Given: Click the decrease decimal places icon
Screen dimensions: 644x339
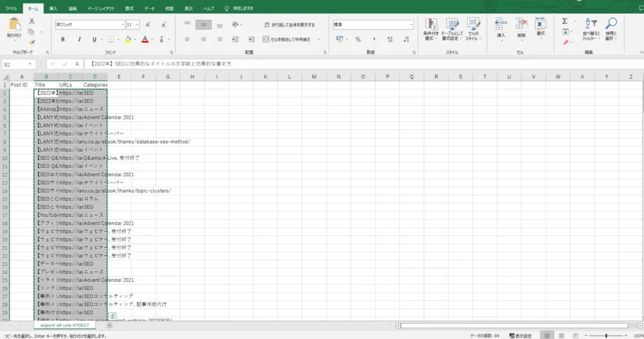Looking at the screenshot, I should [x=406, y=40].
